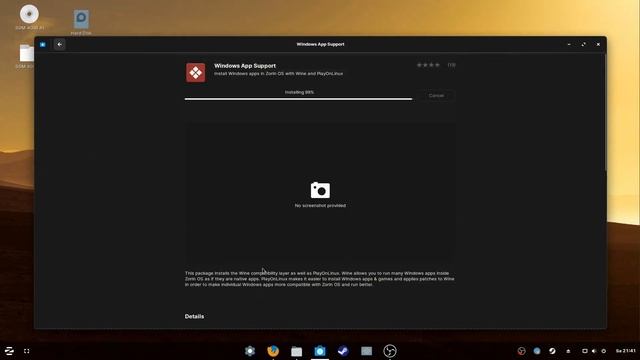Click the review count next to stars

(451, 65)
